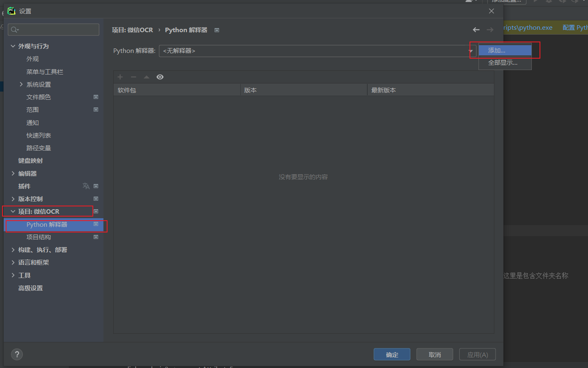588x368 pixels.
Task: Select 路径变量 in settings tree
Action: (x=39, y=148)
